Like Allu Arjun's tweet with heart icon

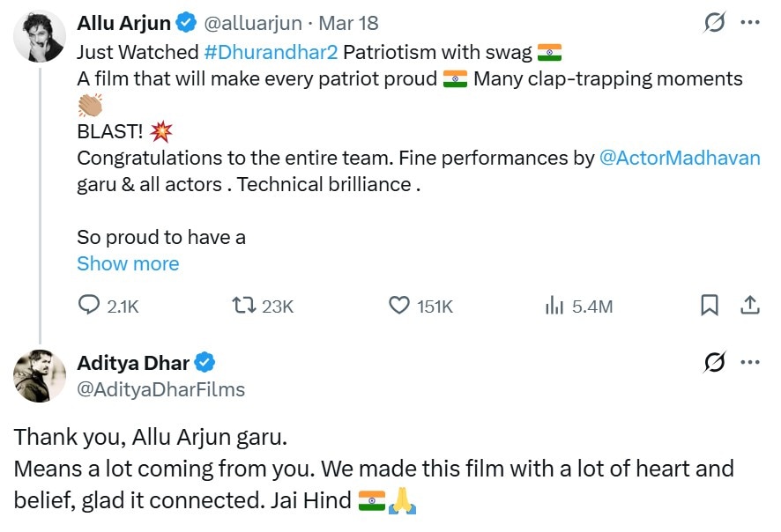click(399, 306)
